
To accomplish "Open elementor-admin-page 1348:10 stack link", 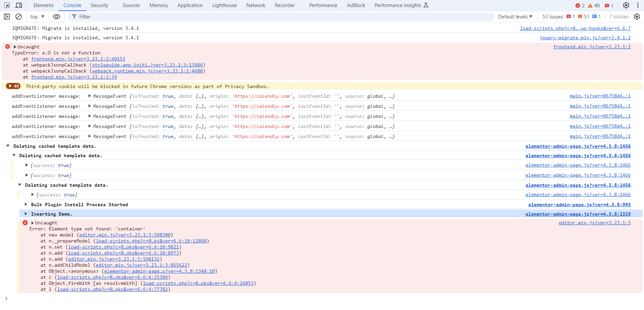I will pyautogui.click(x=159, y=271).
